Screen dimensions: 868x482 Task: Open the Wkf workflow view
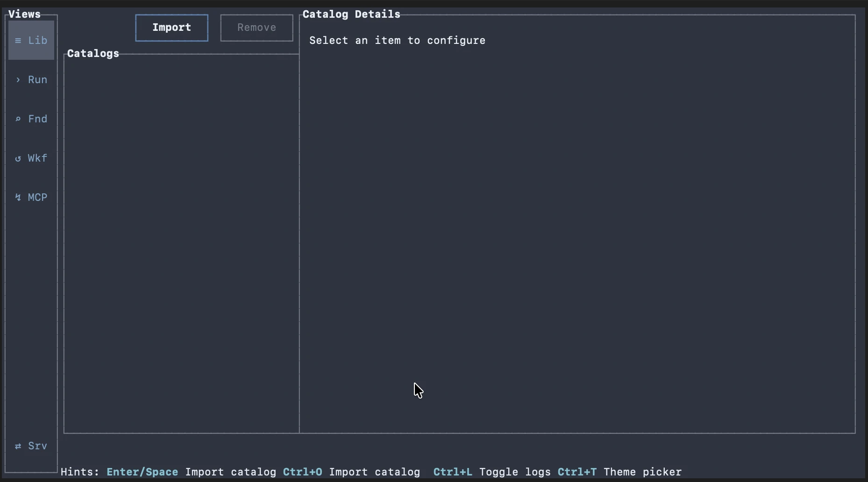pos(31,158)
